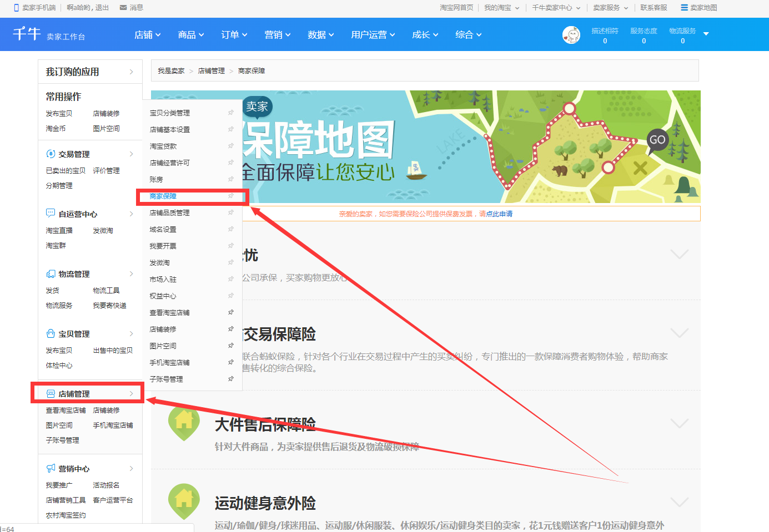Screen dimensions: 769x532
Task: Open 卖家服务 top bar menu
Action: [x=611, y=8]
